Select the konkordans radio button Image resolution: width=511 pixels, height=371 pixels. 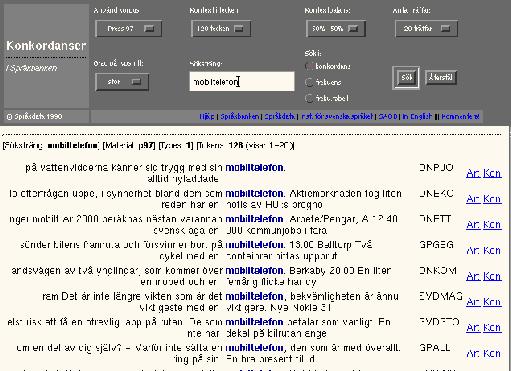(309, 66)
